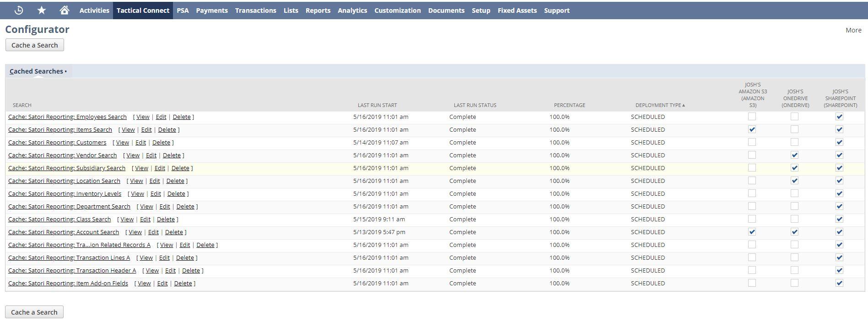Open the Reports menu
Viewport: 868px width, 332px height.
[x=318, y=10]
